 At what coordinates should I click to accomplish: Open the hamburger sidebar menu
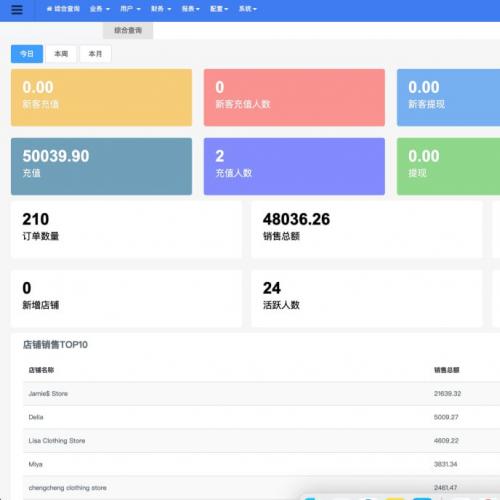(x=17, y=9)
